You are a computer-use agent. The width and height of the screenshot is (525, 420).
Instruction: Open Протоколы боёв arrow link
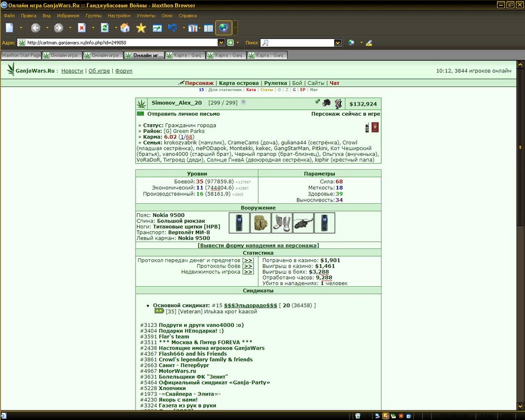click(x=248, y=266)
